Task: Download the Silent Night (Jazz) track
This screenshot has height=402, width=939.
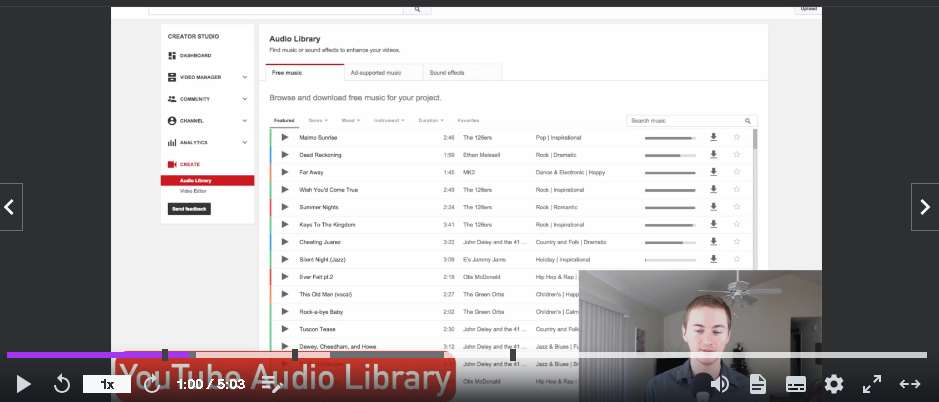Action: click(x=713, y=259)
